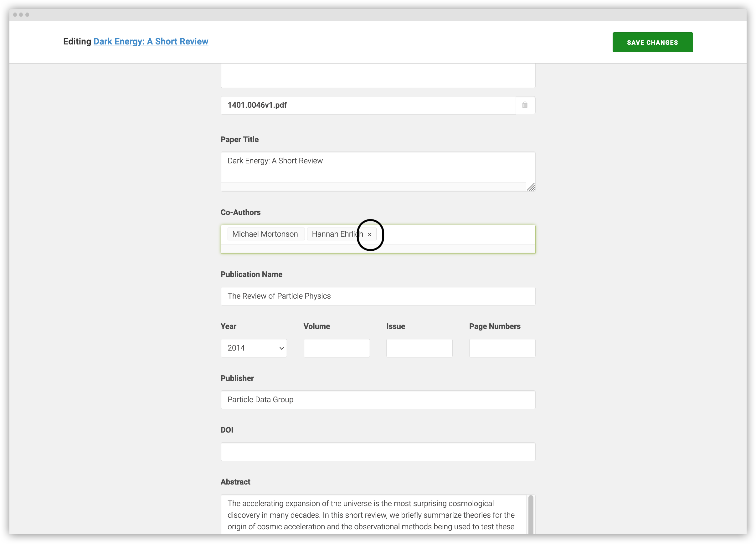
Task: Select the Page Numbers field
Action: coord(502,348)
